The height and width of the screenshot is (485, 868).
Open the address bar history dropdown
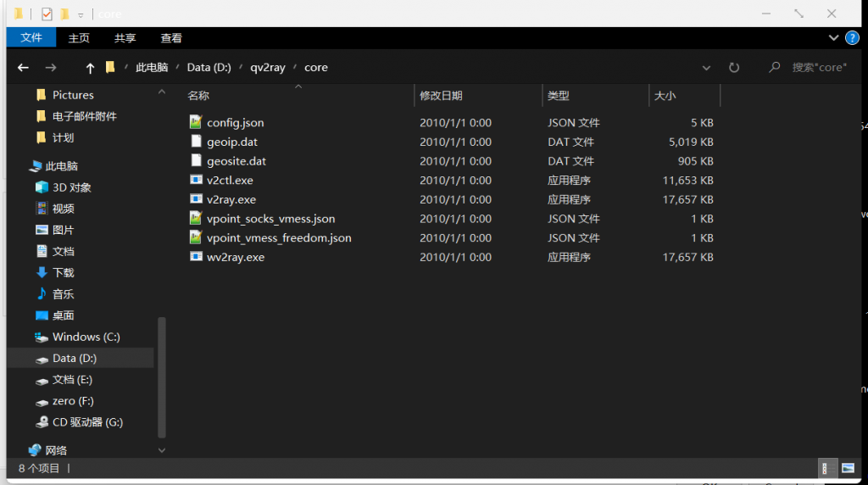click(x=707, y=68)
